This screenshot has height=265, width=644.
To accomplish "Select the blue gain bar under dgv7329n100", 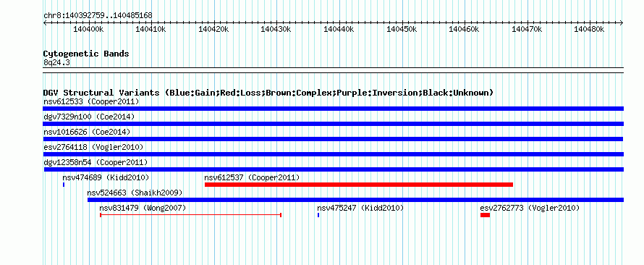I will 333,124.
